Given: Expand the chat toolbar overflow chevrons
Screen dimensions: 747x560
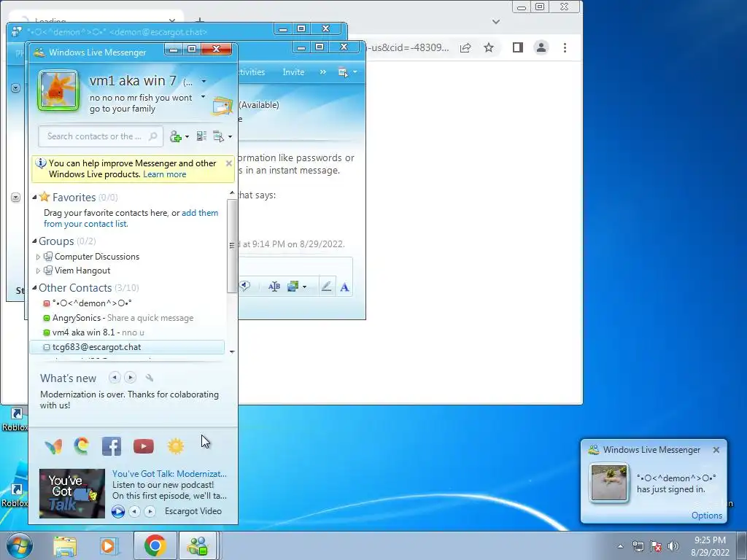Looking at the screenshot, I should [x=323, y=72].
